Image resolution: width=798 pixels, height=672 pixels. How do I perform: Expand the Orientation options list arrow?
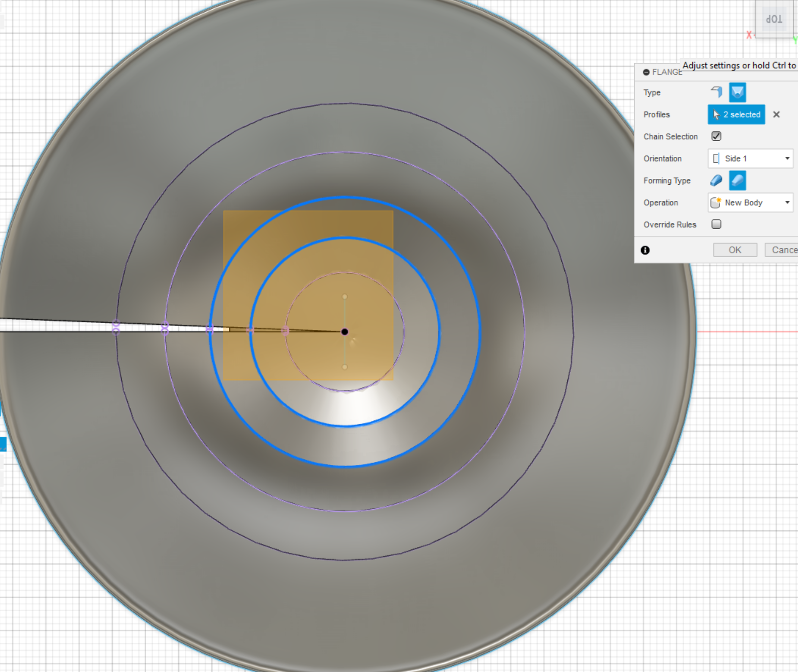click(x=787, y=158)
